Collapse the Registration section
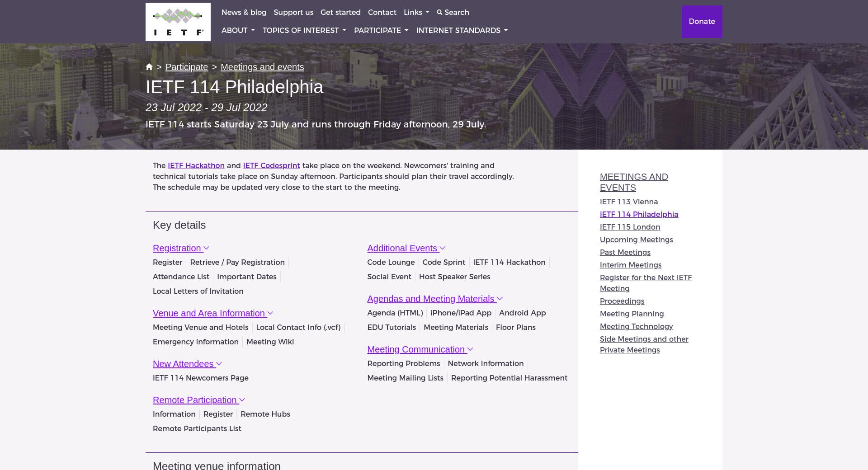 (x=181, y=248)
